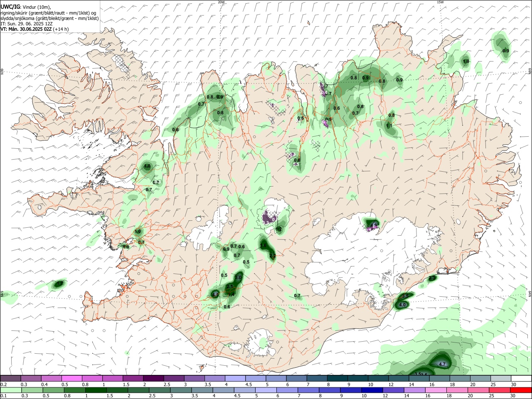The width and height of the screenshot is (532, 399).
Task: Click the '0.4' label in the snow scale
Action: 44,384
